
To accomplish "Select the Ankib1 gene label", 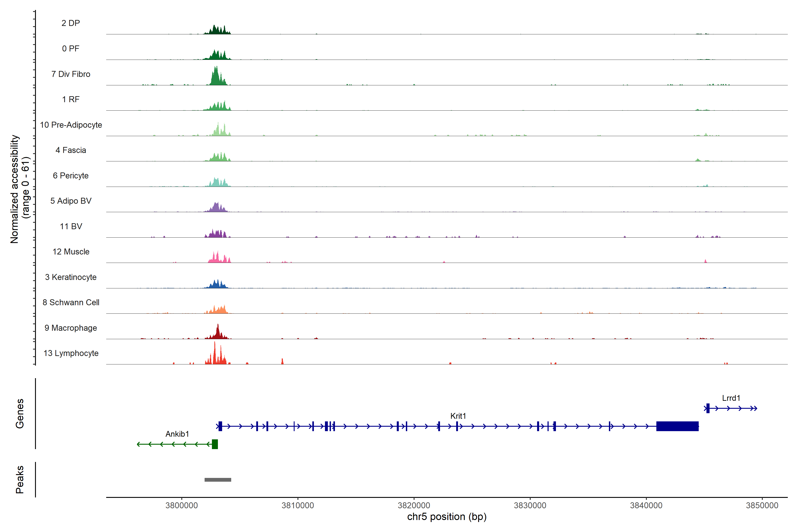I will click(177, 434).
